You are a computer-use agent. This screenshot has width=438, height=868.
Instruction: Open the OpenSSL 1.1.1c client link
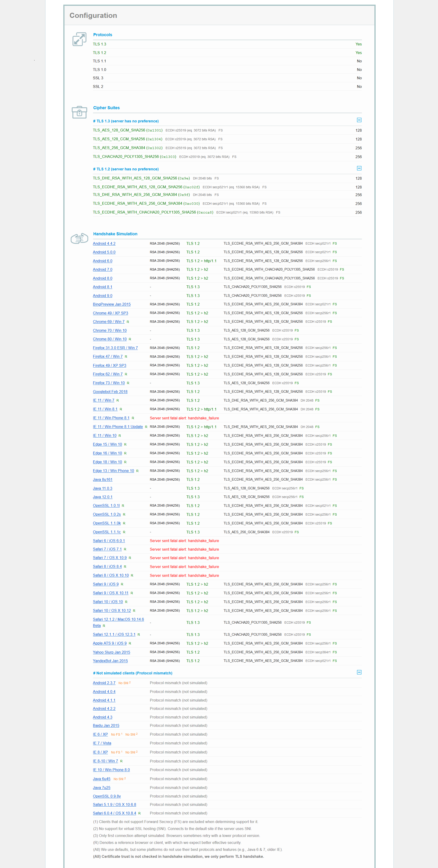(x=106, y=532)
